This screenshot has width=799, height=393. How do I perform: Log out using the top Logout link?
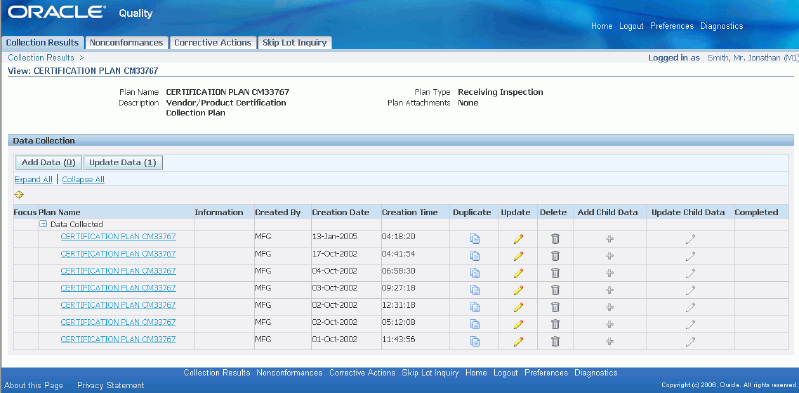[631, 26]
